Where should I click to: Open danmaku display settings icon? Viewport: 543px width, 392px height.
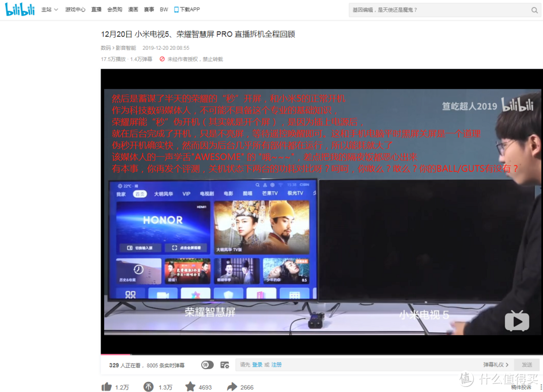[x=225, y=365]
